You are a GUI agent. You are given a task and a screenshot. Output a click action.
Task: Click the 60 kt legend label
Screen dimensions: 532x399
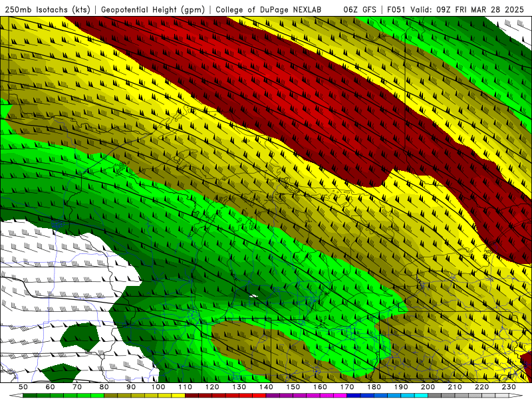pos(51,387)
